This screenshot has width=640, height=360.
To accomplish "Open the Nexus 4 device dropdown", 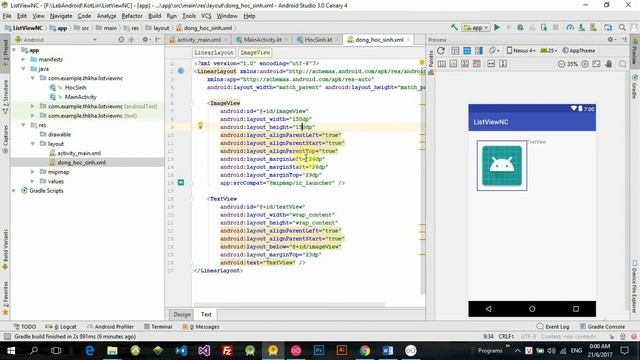I will pyautogui.click(x=521, y=51).
